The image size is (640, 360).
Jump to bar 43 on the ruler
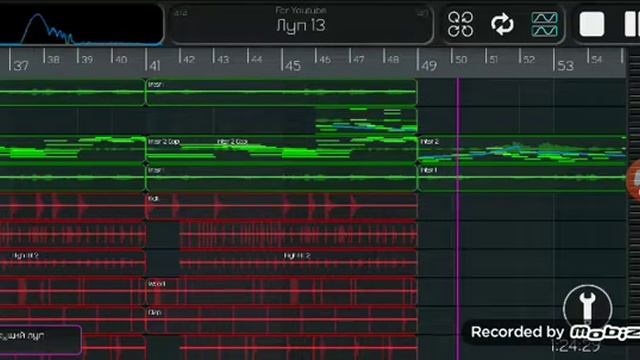click(x=223, y=60)
